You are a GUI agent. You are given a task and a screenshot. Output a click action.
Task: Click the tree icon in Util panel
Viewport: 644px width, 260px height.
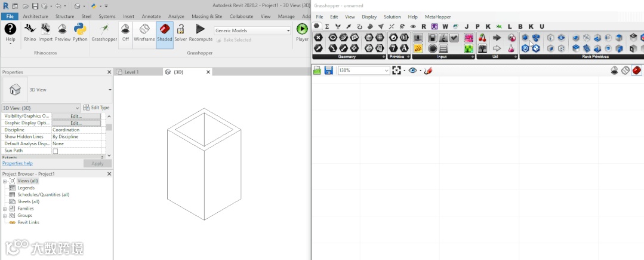pyautogui.click(x=483, y=48)
